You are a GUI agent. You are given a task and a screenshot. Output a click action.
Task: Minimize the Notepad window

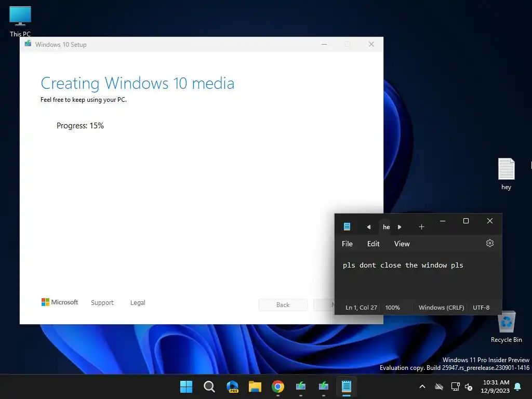pyautogui.click(x=443, y=221)
